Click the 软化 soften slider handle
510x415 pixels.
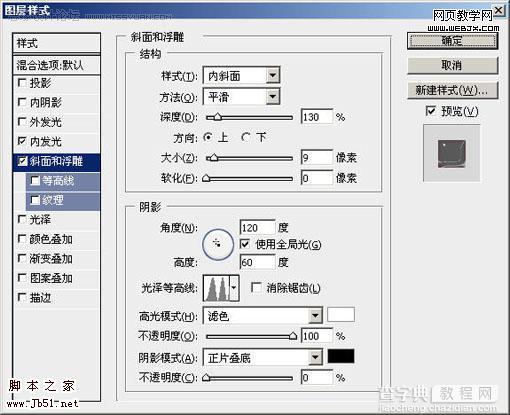pyautogui.click(x=206, y=178)
